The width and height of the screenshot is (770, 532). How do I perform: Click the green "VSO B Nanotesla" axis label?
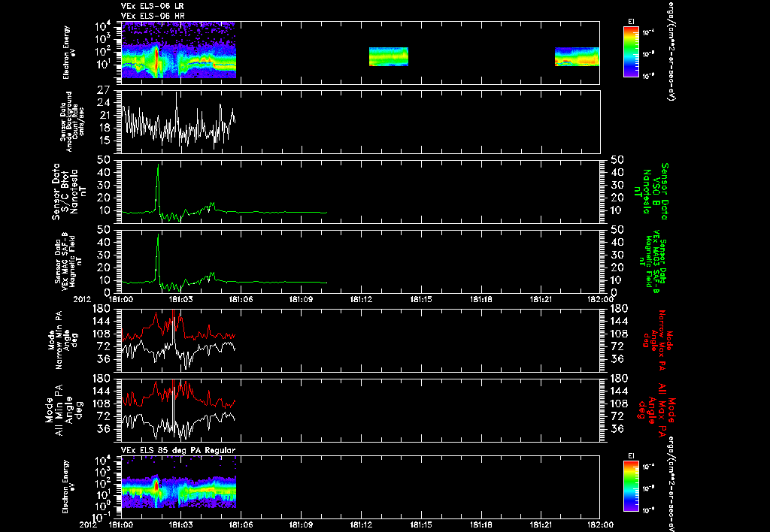coord(651,192)
